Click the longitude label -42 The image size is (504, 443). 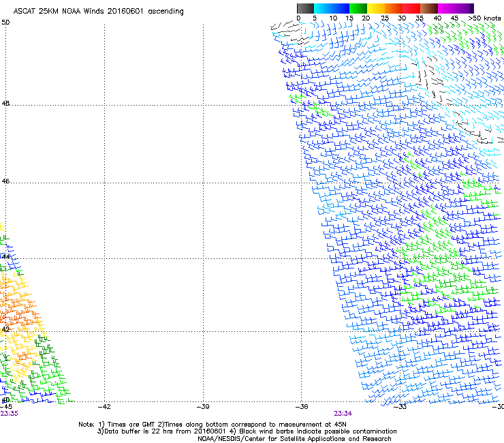point(104,407)
